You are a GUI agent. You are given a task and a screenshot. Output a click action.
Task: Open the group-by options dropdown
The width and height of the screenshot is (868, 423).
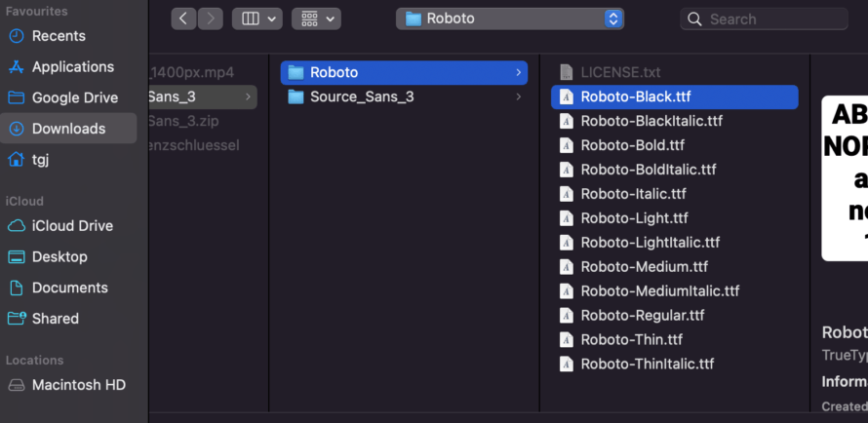[x=316, y=19]
